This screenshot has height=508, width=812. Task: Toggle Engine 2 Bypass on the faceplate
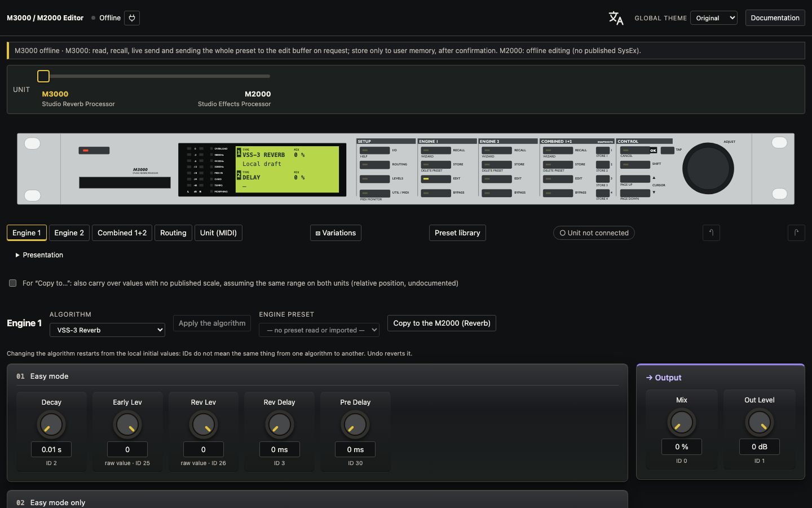click(497, 193)
